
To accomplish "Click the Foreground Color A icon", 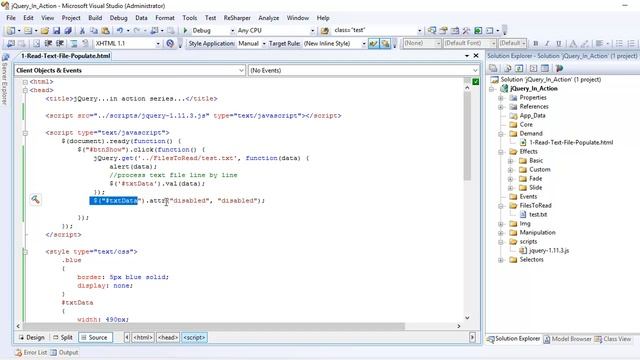I will (x=573, y=43).
